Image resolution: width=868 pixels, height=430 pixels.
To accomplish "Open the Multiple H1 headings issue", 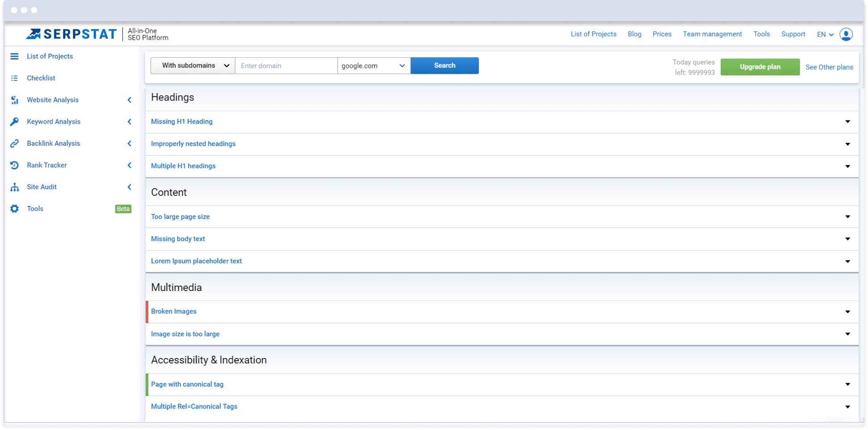I will [x=183, y=166].
